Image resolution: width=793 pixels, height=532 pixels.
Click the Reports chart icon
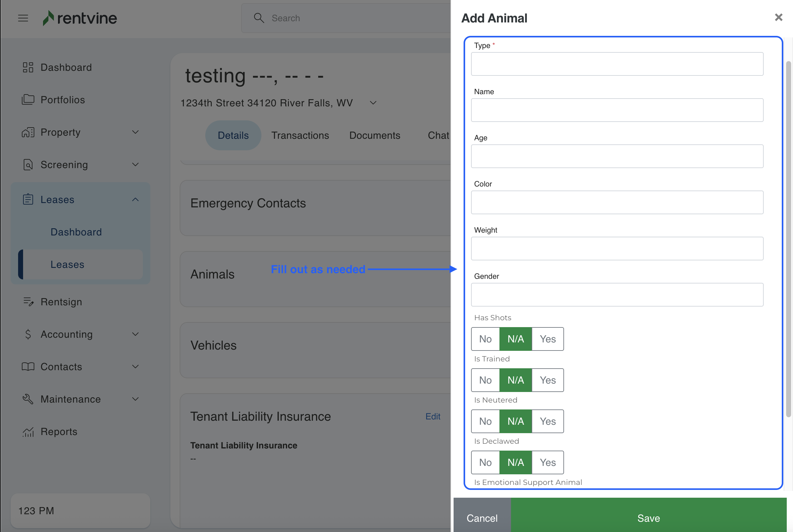(28, 432)
